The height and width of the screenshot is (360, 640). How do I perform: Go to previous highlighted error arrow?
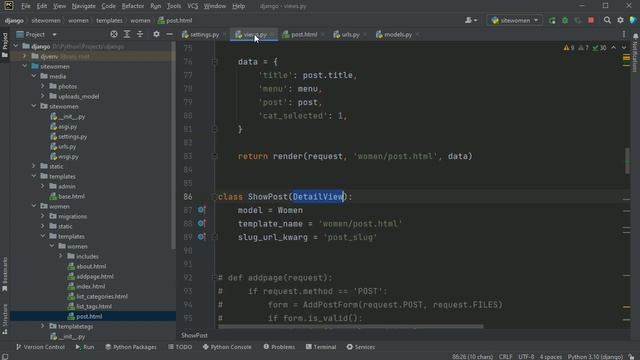coord(613,48)
